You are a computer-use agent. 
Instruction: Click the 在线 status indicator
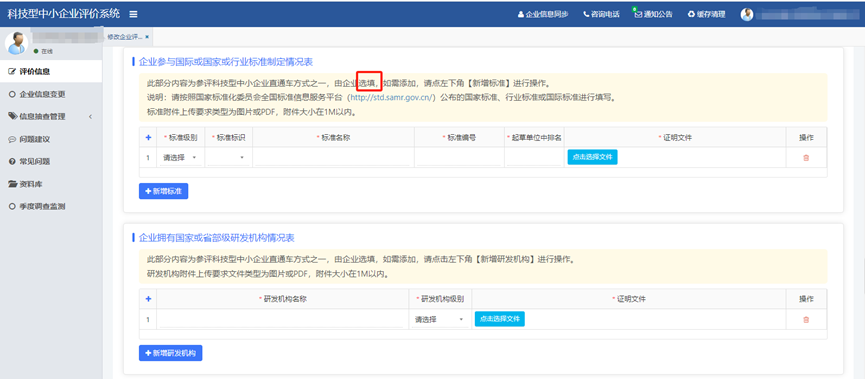(x=43, y=51)
